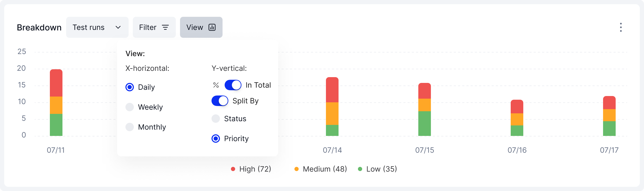The height and width of the screenshot is (191, 644).
Task: Open the Filter menu
Action: pyautogui.click(x=154, y=27)
